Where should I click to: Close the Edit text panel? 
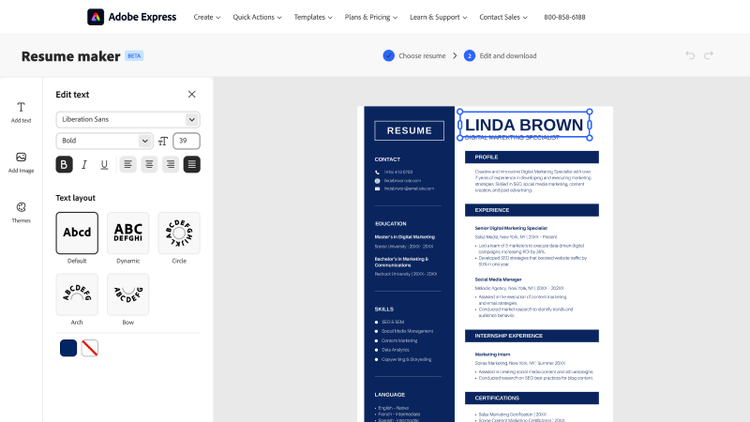(x=192, y=94)
